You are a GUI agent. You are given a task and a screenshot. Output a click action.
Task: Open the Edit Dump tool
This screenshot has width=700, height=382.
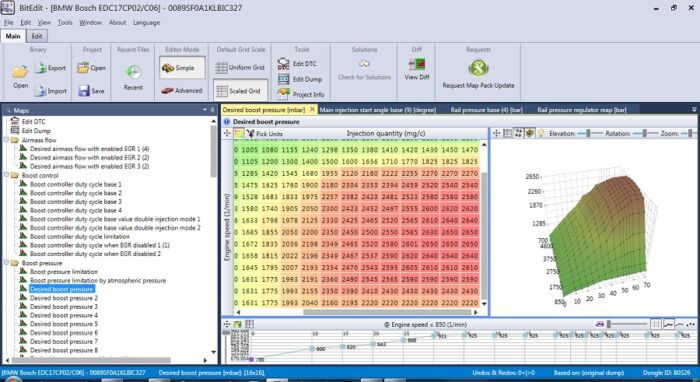[283, 79]
